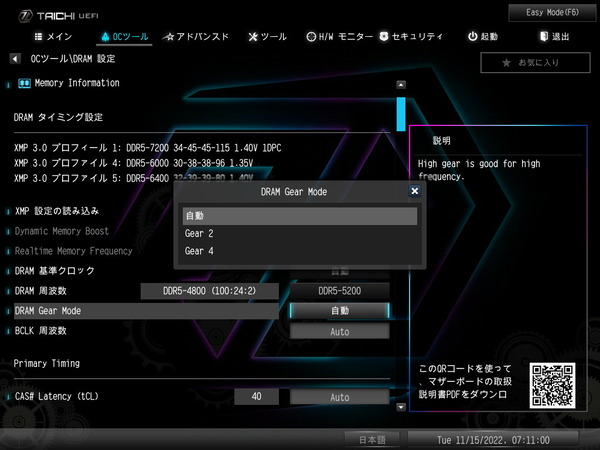Screen dimensions: 600x450
Task: Open the Memory Information entry
Action: pos(77,83)
